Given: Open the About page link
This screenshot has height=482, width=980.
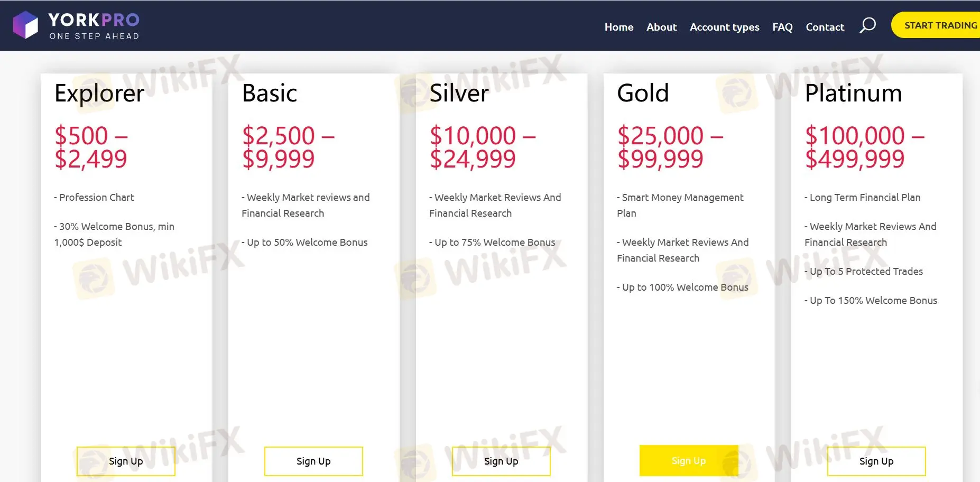Looking at the screenshot, I should pos(662,27).
